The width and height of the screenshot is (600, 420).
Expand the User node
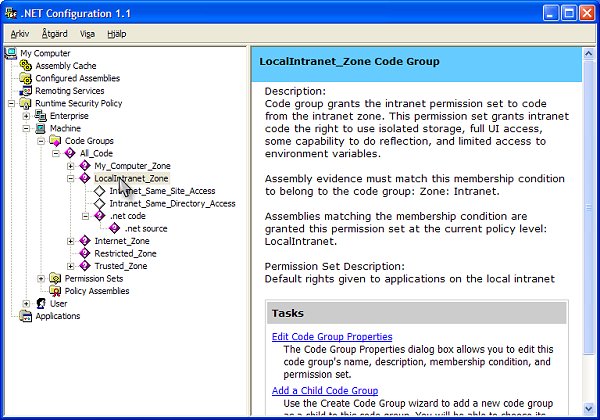[x=26, y=304]
